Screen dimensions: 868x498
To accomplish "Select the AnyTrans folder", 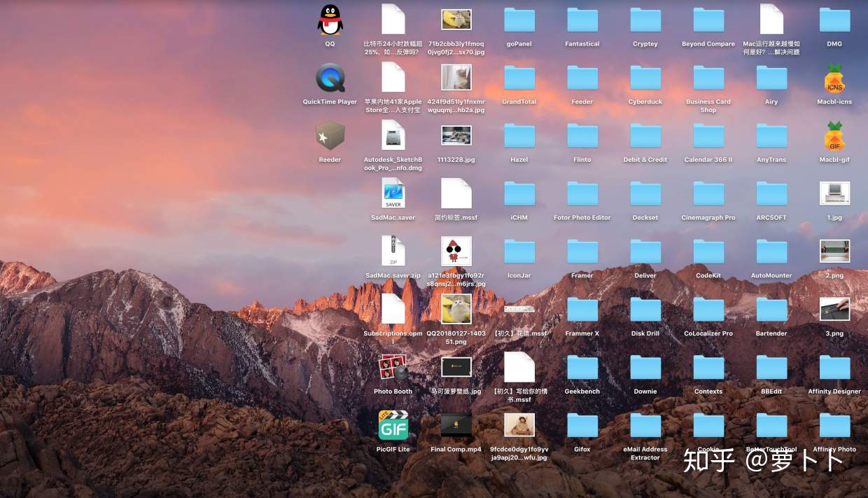I will pos(771,137).
